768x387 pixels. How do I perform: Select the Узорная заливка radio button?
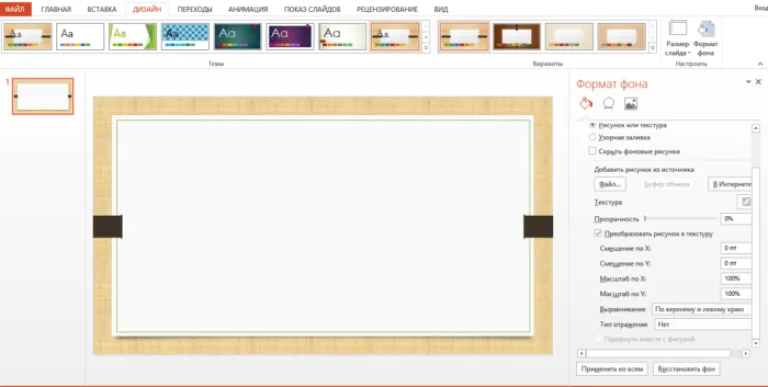(592, 138)
